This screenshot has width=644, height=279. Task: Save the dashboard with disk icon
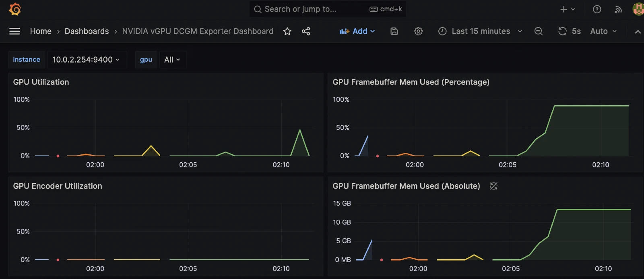(x=394, y=31)
